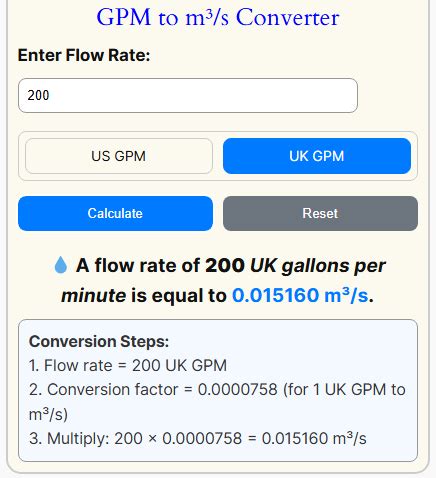436x478 pixels.
Task: Click the water droplet icon in result
Action: coord(61,265)
